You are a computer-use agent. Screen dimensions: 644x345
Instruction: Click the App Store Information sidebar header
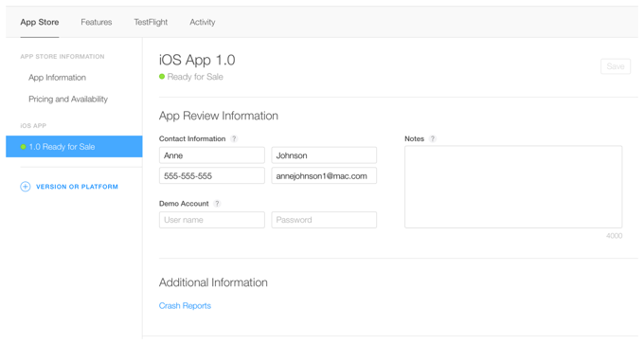(x=63, y=56)
